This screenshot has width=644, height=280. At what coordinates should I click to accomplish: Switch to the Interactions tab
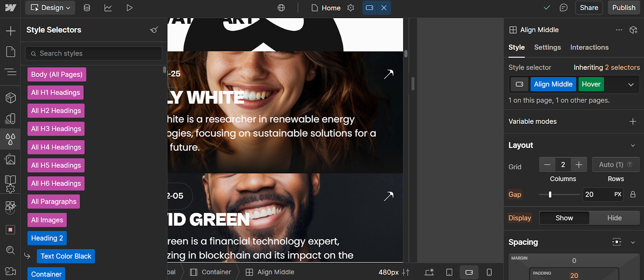589,47
